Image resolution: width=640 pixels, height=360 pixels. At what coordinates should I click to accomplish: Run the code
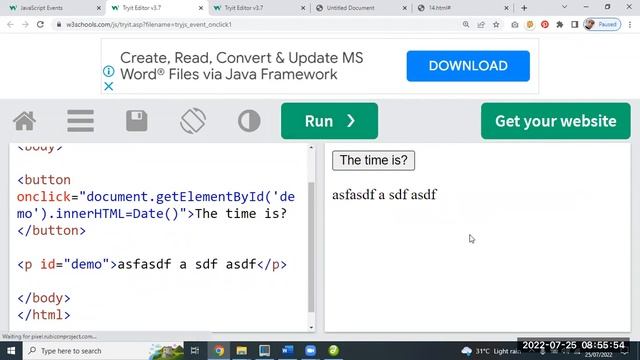point(329,121)
